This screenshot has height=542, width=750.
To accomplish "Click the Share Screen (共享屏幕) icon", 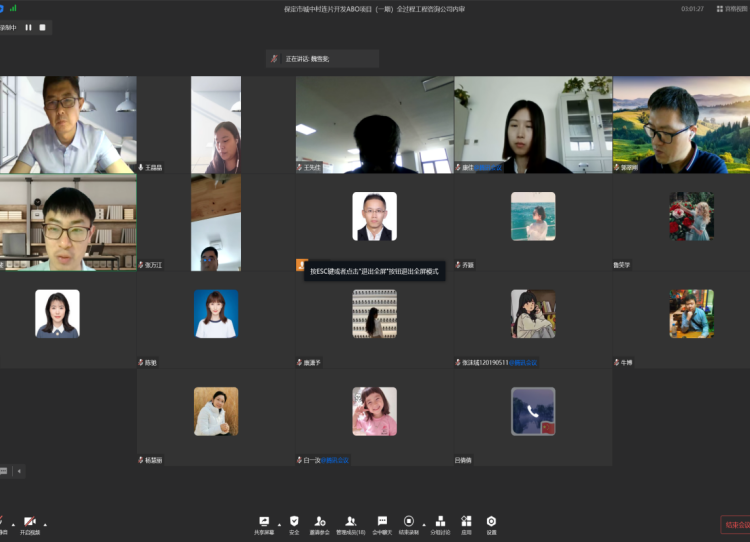I will pyautogui.click(x=264, y=522).
